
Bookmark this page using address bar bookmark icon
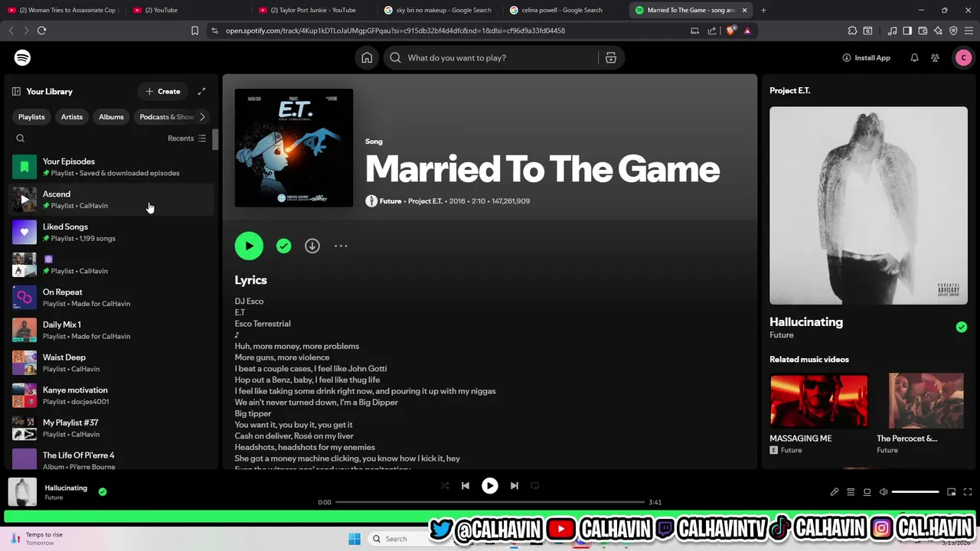click(x=194, y=31)
